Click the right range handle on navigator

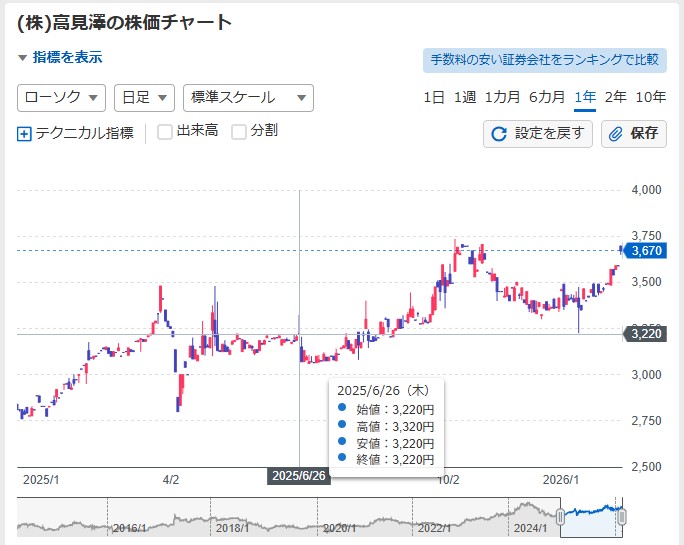click(x=622, y=517)
